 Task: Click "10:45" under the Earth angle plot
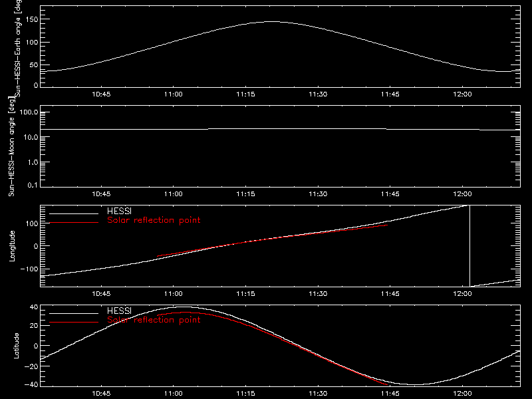101,94
